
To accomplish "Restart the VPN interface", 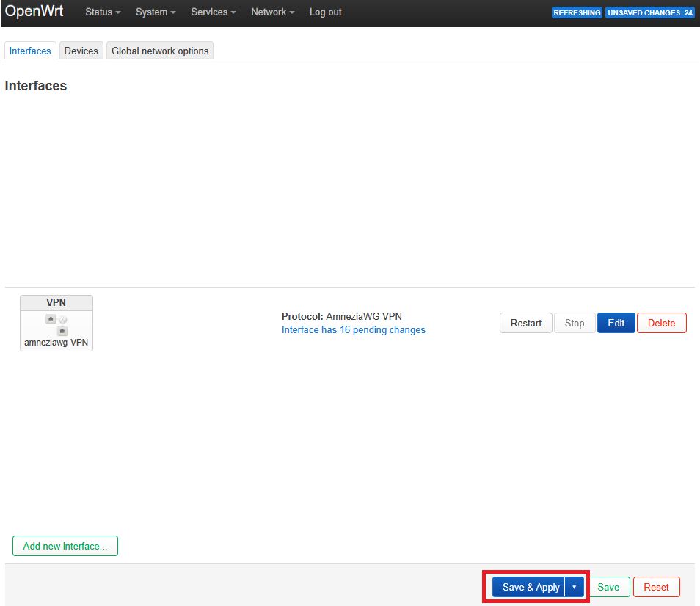I will [x=525, y=323].
